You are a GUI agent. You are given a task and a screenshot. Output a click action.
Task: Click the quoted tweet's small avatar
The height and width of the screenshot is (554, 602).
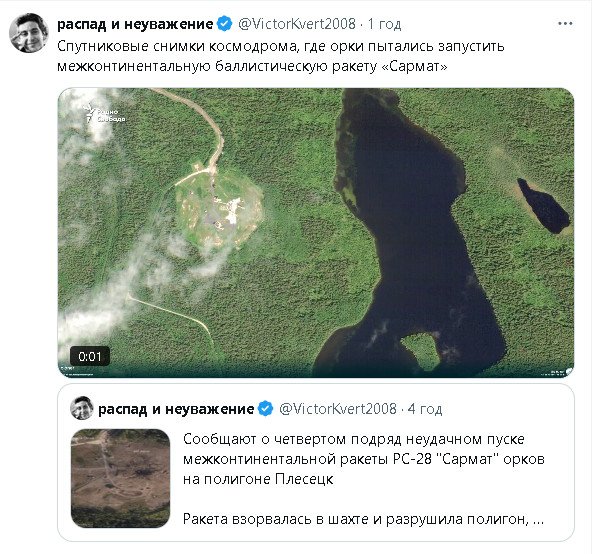82,409
